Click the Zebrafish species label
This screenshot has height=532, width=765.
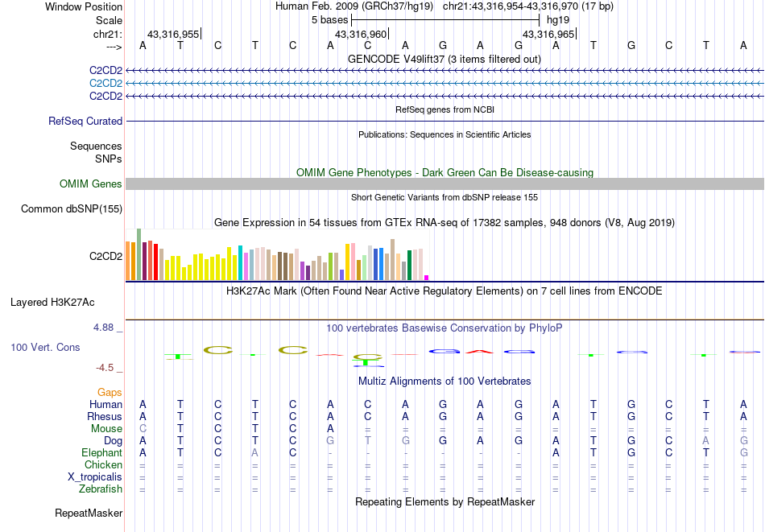[x=101, y=489]
